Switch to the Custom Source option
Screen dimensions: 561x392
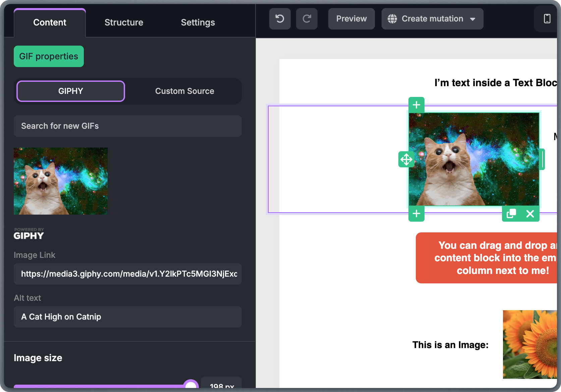pyautogui.click(x=184, y=91)
